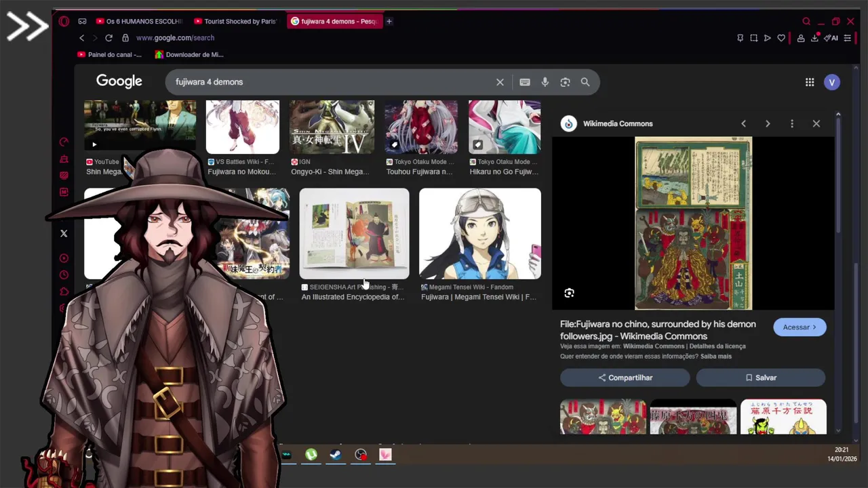Open the Illustrated Encyclopedia book thumbnail
The width and height of the screenshot is (868, 488).
coord(354,233)
